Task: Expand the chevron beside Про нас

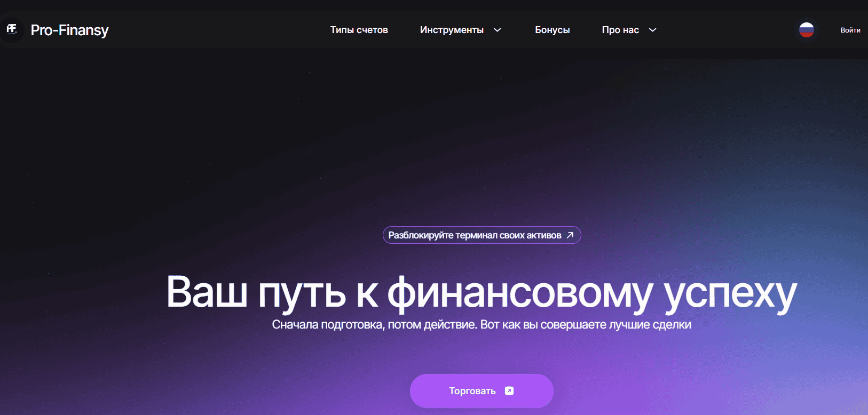Action: tap(652, 30)
